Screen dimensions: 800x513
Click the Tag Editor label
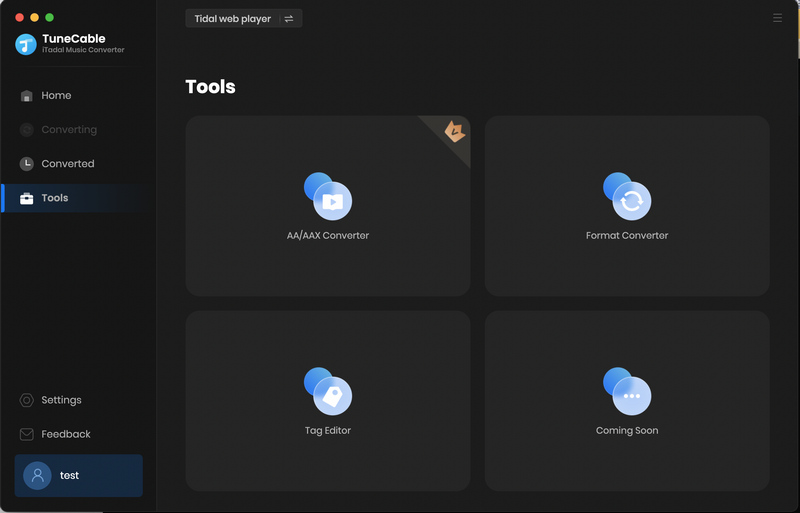(328, 431)
